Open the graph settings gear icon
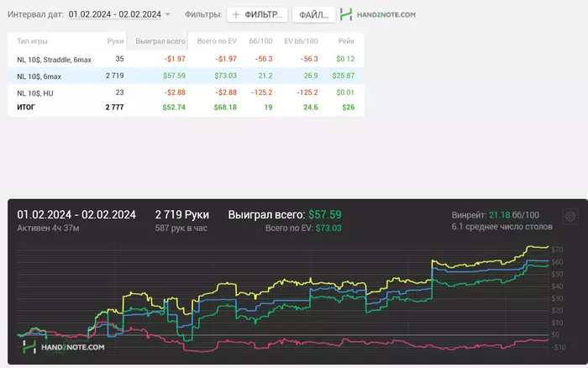588x368 pixels. click(x=570, y=217)
